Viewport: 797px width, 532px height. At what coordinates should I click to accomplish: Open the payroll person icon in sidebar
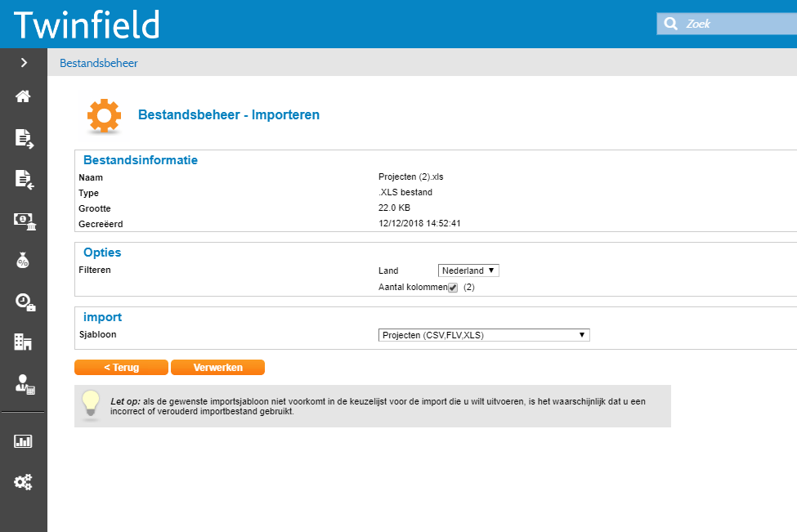point(24,381)
